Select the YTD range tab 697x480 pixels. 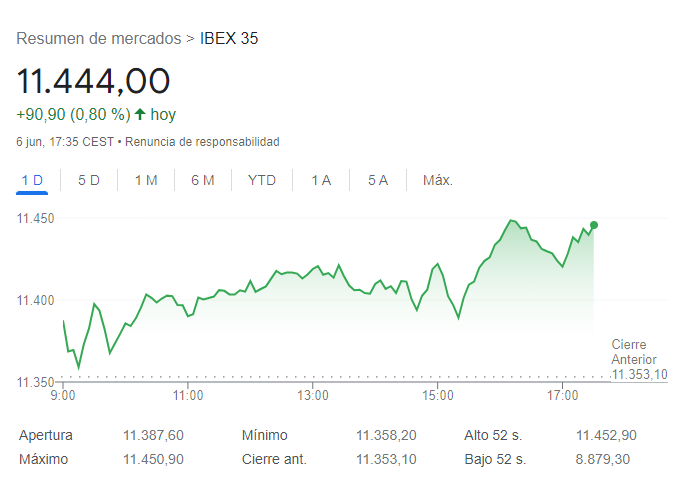tap(262, 180)
